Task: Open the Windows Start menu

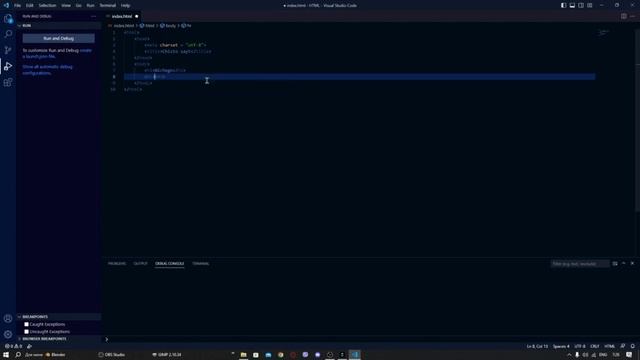Action: [6, 355]
